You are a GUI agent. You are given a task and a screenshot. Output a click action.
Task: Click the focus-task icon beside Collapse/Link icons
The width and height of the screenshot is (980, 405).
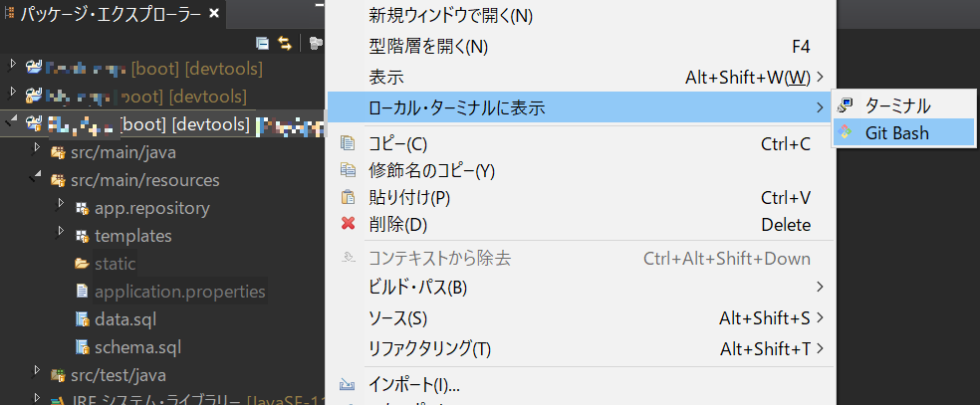coord(316,43)
